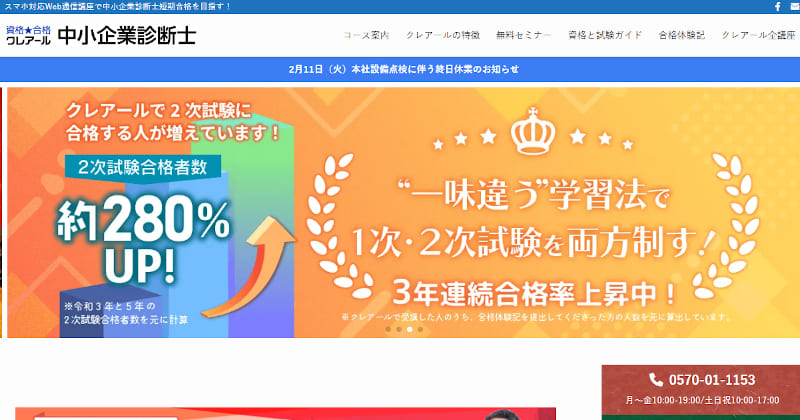
Task: Open the クレアールの特徴 menu
Action: 443,35
